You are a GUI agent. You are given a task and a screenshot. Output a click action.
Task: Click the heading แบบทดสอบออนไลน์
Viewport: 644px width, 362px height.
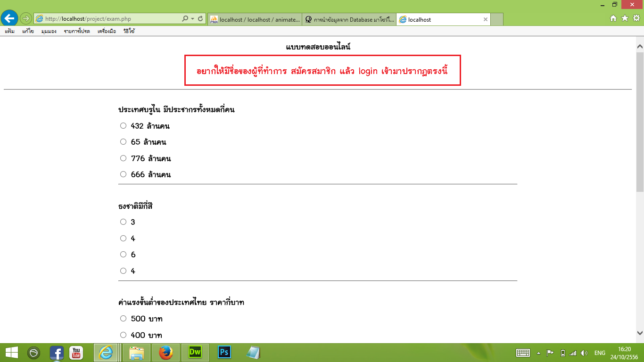click(x=318, y=47)
